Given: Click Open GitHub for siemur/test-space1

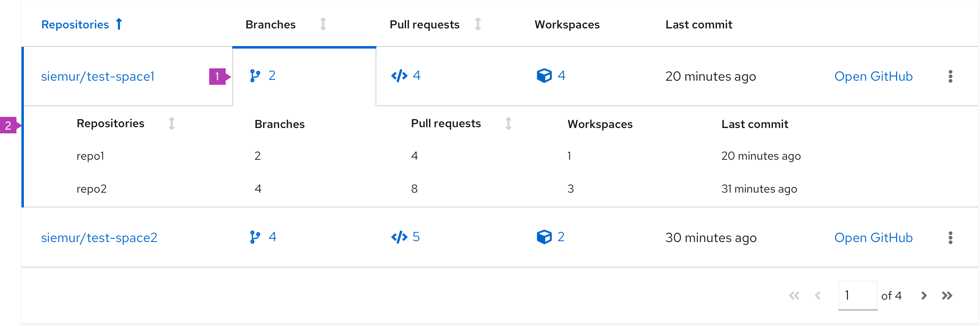Looking at the screenshot, I should point(873,76).
